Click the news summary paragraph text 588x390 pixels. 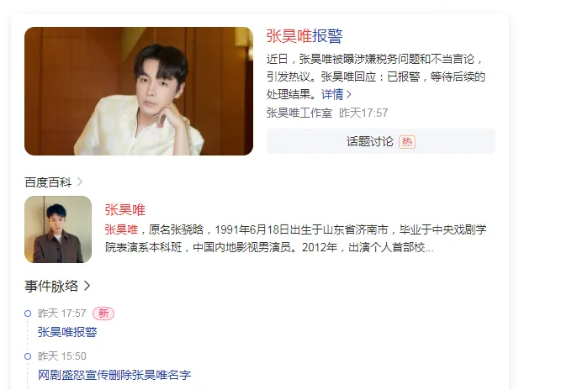(x=376, y=76)
